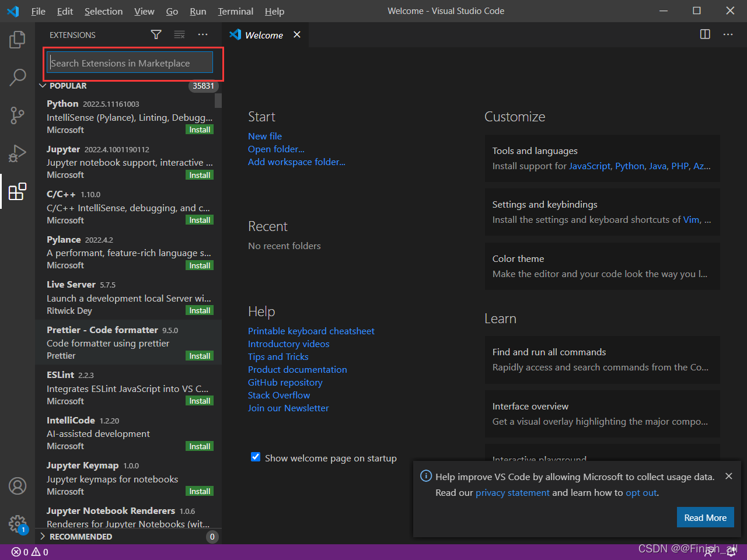Screen dimensions: 747x560
Task: Open Stack Overflow link
Action: point(279,395)
